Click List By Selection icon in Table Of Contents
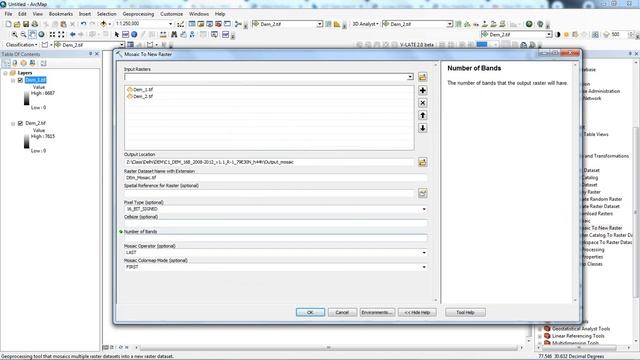The image size is (640, 360). (32, 63)
